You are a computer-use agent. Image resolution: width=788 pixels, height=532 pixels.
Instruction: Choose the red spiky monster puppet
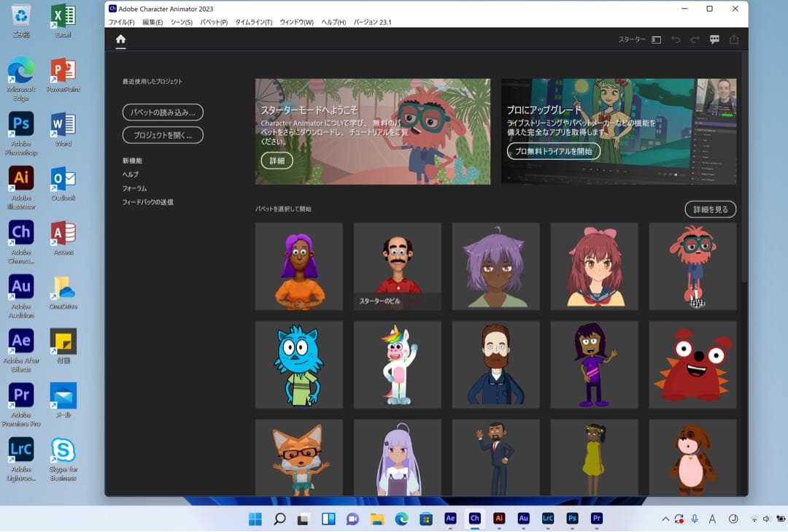click(x=692, y=364)
